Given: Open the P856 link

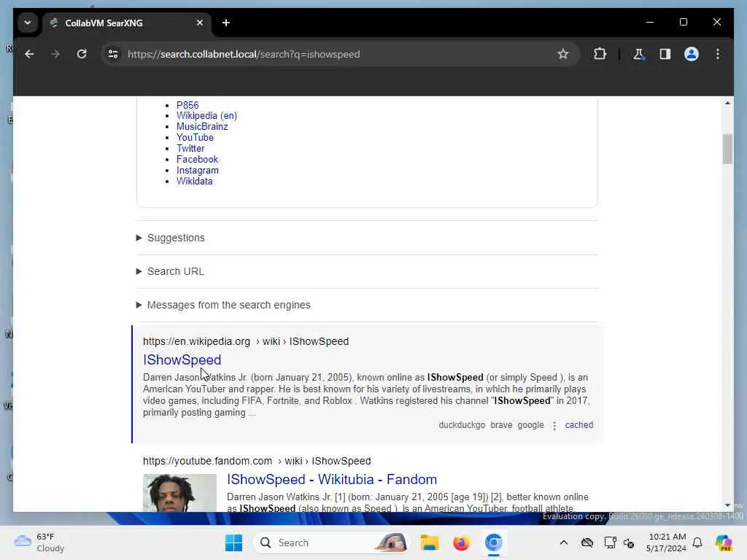Looking at the screenshot, I should pyautogui.click(x=187, y=105).
